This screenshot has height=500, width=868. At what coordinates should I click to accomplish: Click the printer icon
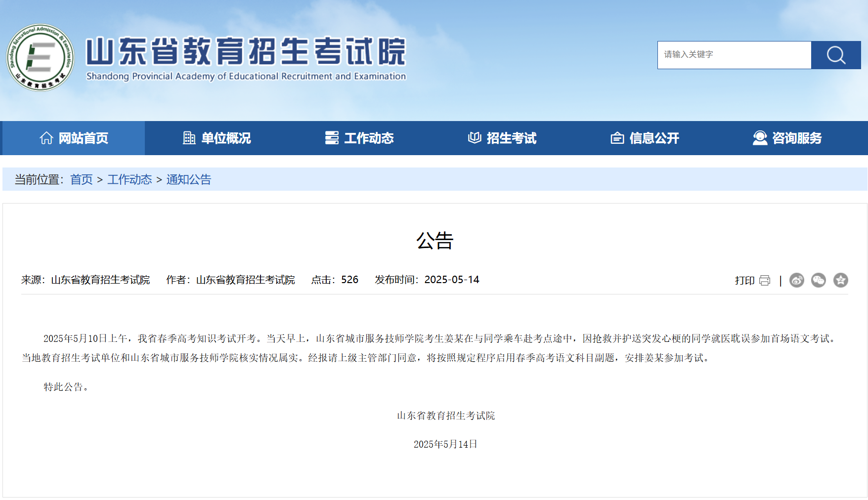tap(765, 281)
